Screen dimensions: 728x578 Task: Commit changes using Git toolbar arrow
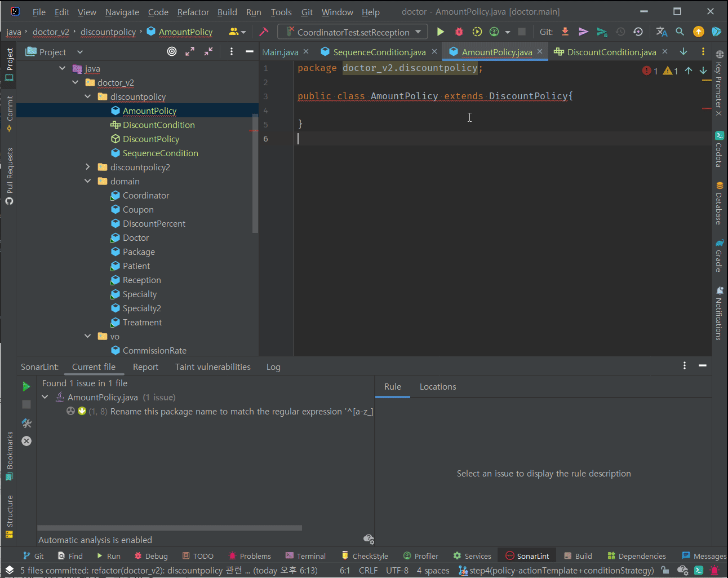click(x=584, y=32)
